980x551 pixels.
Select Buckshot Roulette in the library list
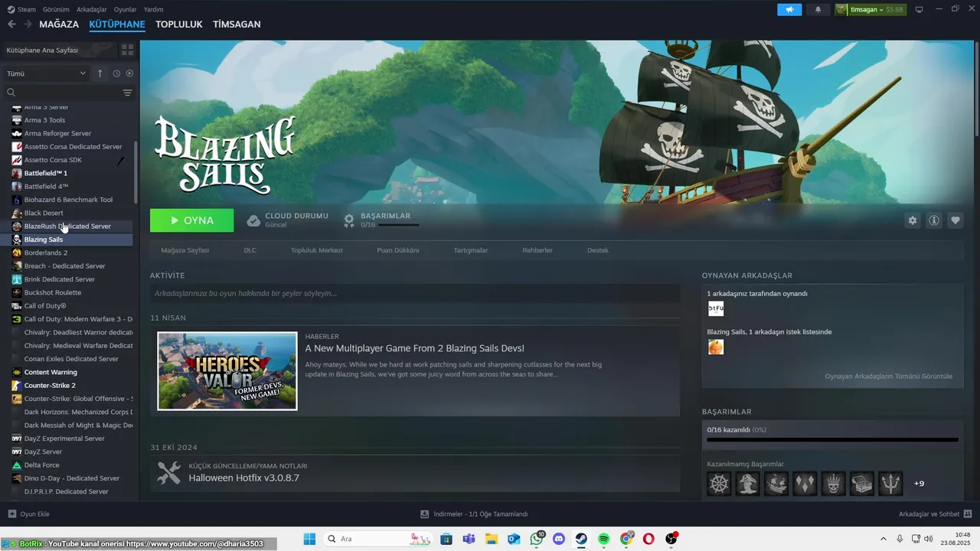(52, 292)
